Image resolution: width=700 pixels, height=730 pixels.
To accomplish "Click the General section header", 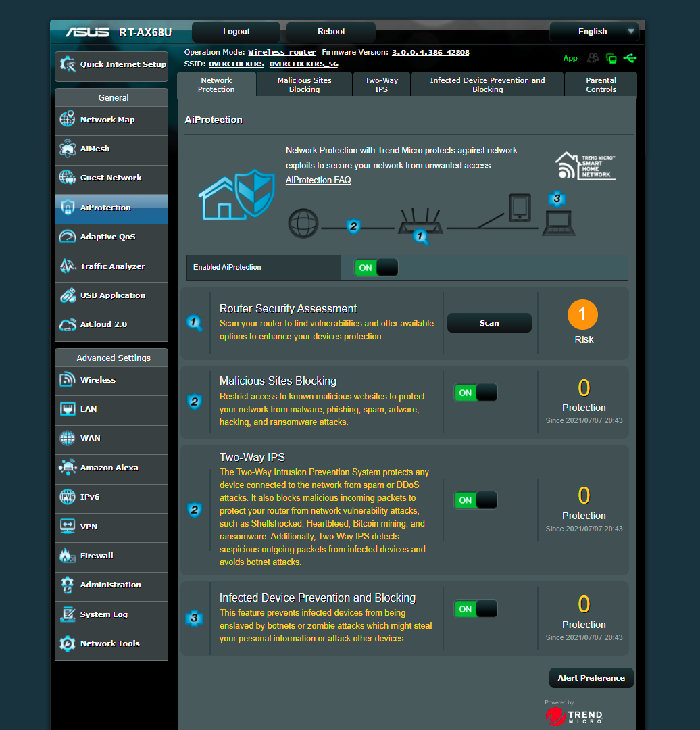I will (x=113, y=97).
